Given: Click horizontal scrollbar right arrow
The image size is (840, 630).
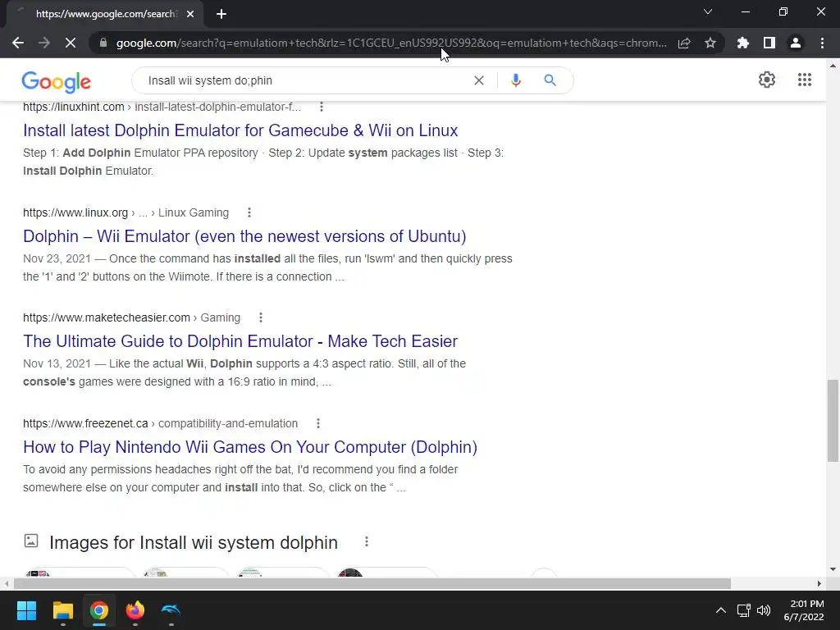Looking at the screenshot, I should point(819,583).
